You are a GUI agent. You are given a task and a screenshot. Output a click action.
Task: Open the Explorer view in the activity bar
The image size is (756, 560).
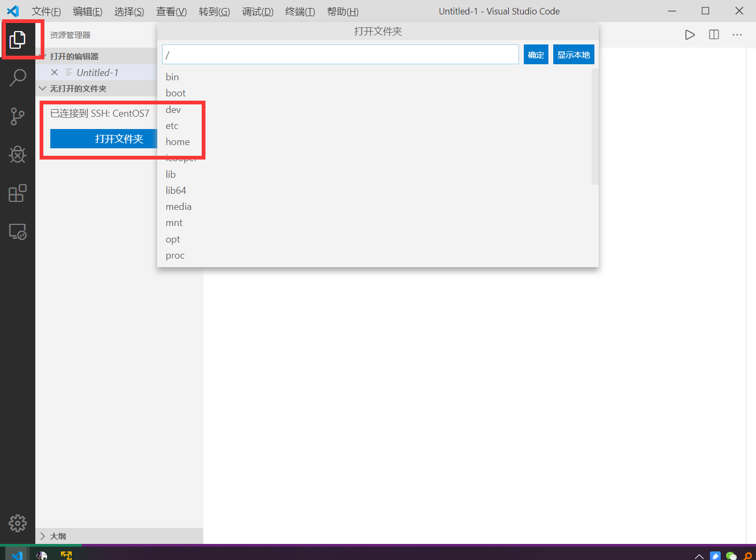[18, 39]
